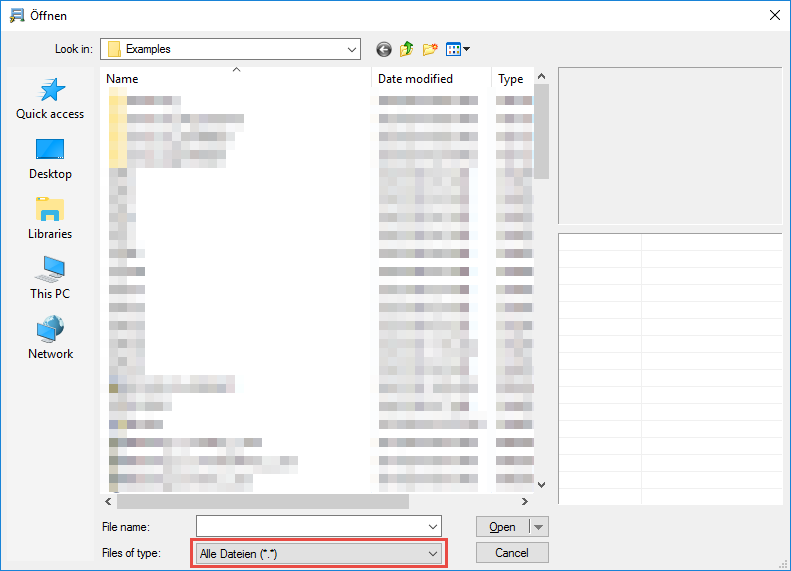Open the View menu icon

point(453,49)
